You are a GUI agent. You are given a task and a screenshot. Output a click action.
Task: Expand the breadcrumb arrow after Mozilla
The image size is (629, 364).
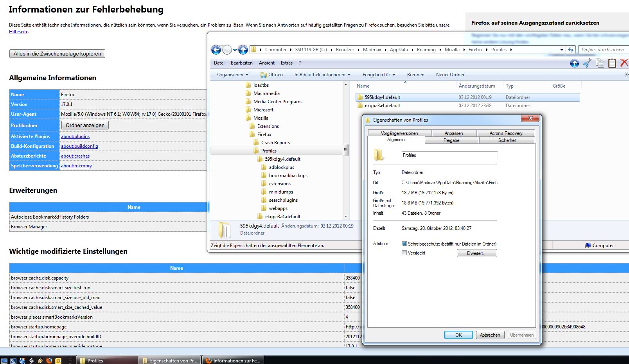pyautogui.click(x=464, y=50)
